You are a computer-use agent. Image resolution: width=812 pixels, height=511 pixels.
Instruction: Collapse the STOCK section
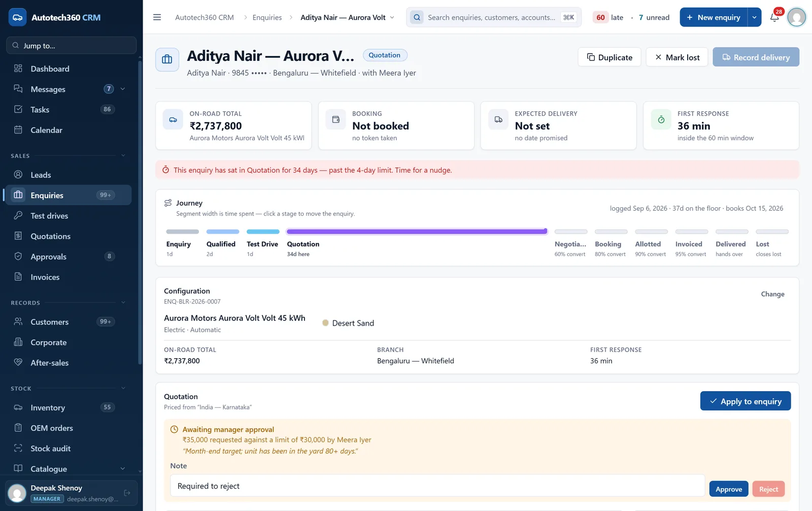(123, 388)
